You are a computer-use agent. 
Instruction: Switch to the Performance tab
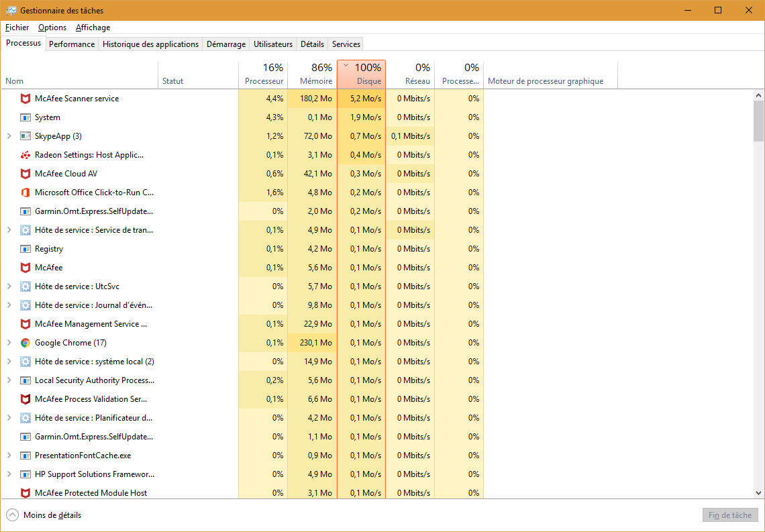click(72, 44)
